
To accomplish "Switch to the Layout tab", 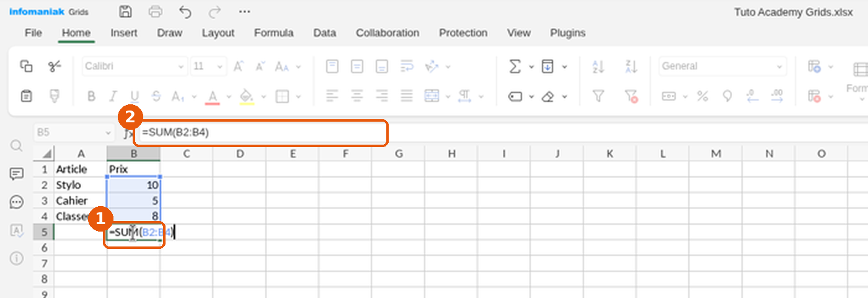I will pyautogui.click(x=218, y=33).
